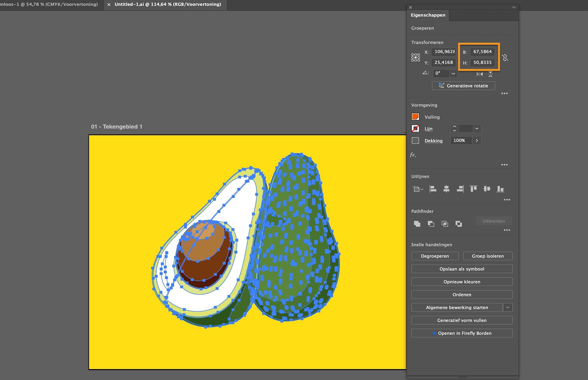The image size is (588, 380).
Task: Open the stroke weight dropdown
Action: (x=477, y=128)
